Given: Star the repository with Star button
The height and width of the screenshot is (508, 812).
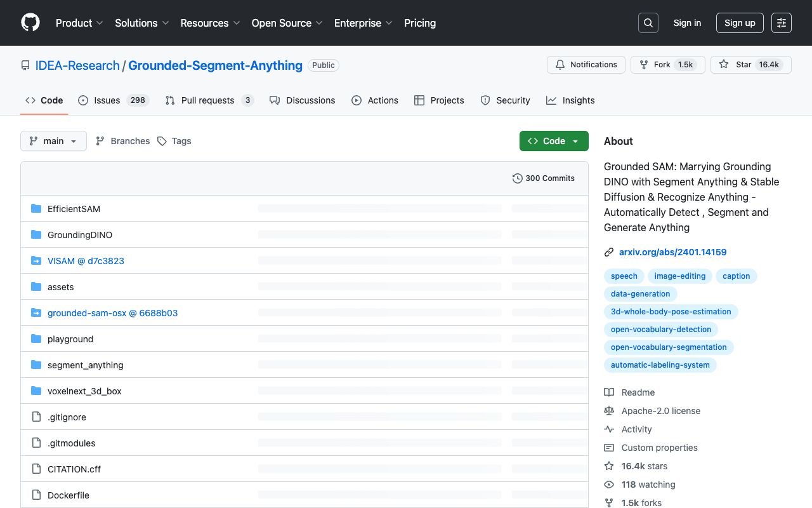Looking at the screenshot, I should [x=751, y=65].
